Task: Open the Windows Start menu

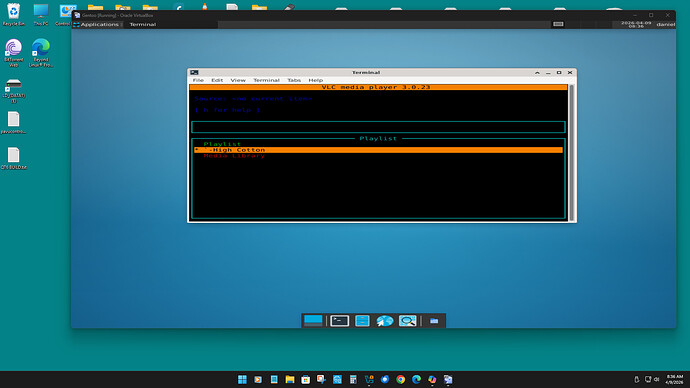Action: pos(242,379)
